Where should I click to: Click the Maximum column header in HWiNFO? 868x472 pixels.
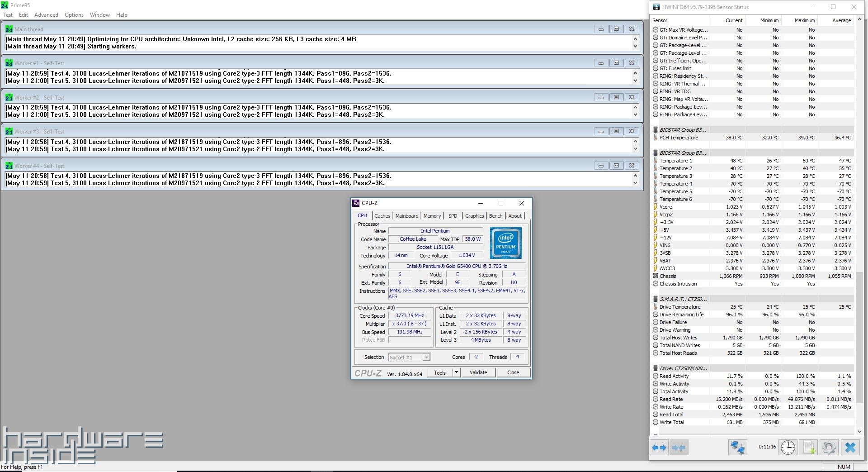click(x=799, y=20)
